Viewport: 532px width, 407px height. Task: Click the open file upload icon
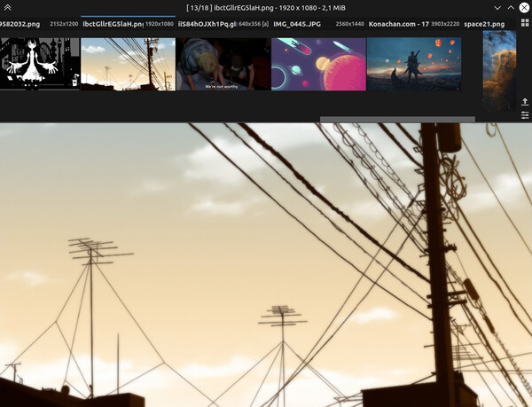pyautogui.click(x=525, y=103)
